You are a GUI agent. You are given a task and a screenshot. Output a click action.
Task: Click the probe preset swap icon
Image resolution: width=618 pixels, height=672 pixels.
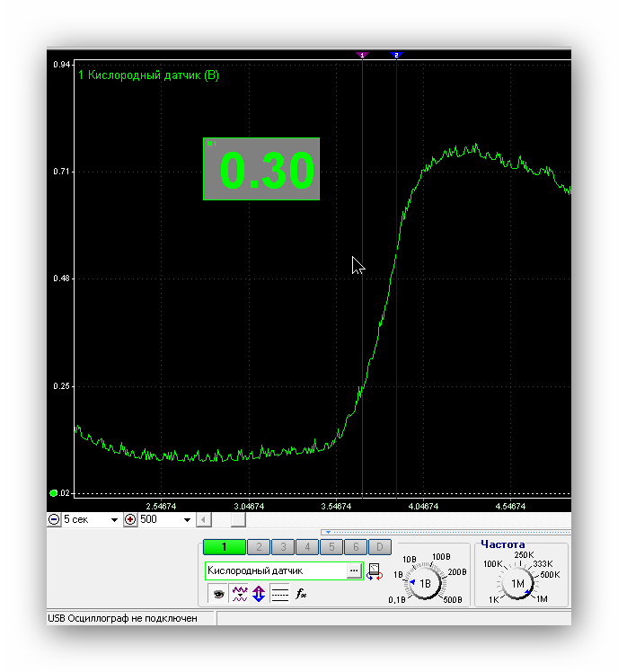375,571
